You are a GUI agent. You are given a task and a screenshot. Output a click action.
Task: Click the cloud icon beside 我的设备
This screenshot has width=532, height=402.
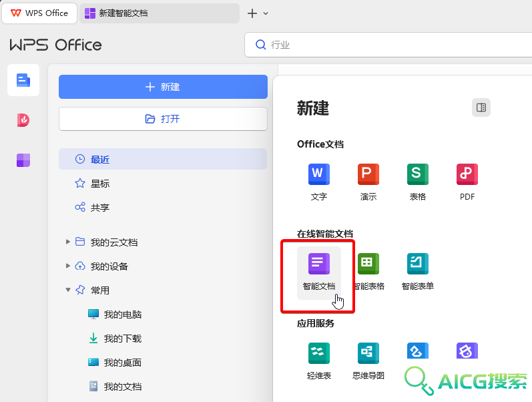tap(80, 266)
